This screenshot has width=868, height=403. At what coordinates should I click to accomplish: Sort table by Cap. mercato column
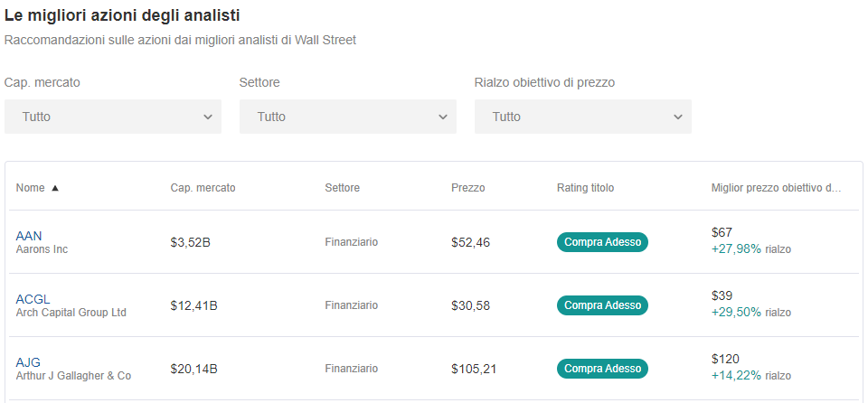tap(203, 188)
